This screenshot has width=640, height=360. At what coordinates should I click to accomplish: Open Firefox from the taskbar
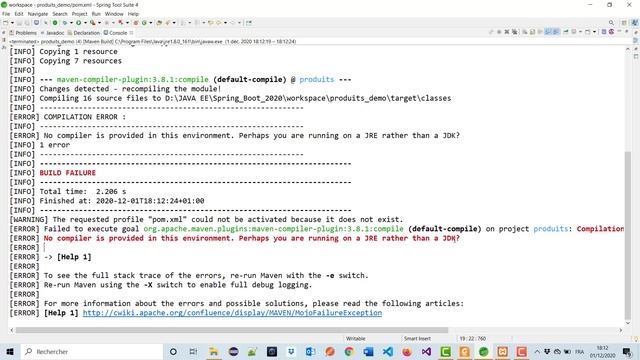[x=407, y=351]
